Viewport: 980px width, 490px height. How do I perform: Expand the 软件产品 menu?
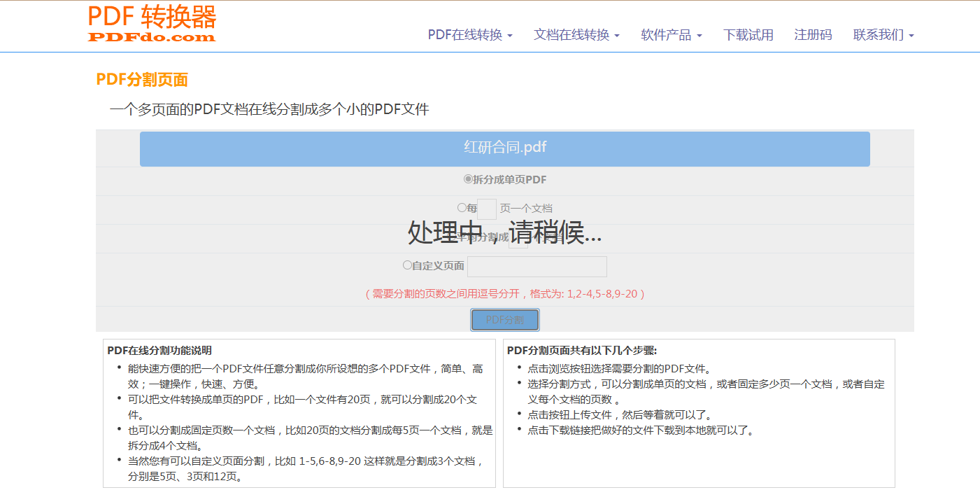coord(671,35)
